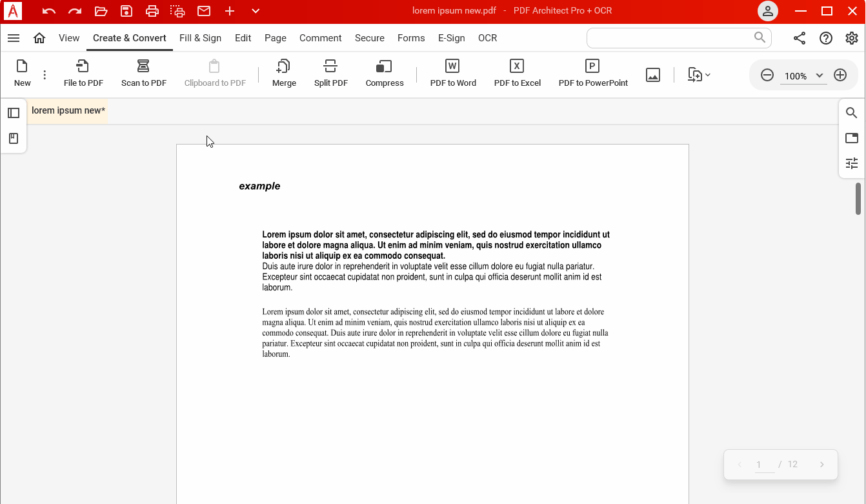Image resolution: width=866 pixels, height=504 pixels.
Task: Open the user account profile icon
Action: 768,11
